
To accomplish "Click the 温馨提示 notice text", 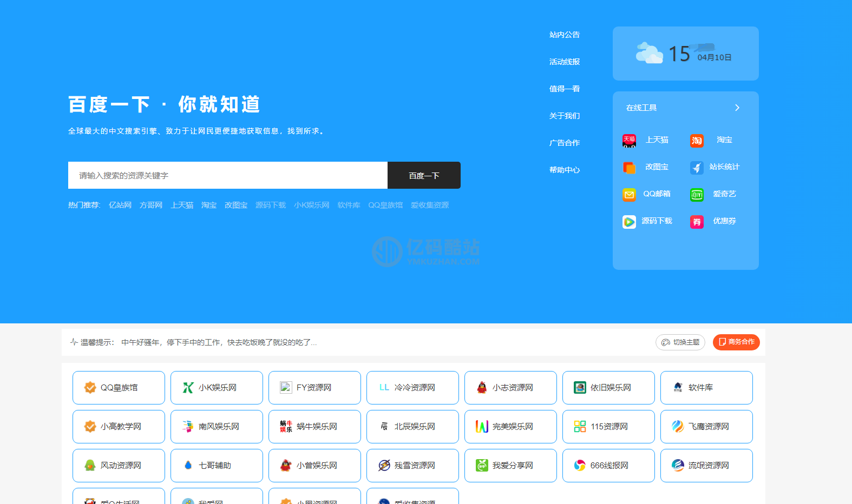I will [97, 342].
